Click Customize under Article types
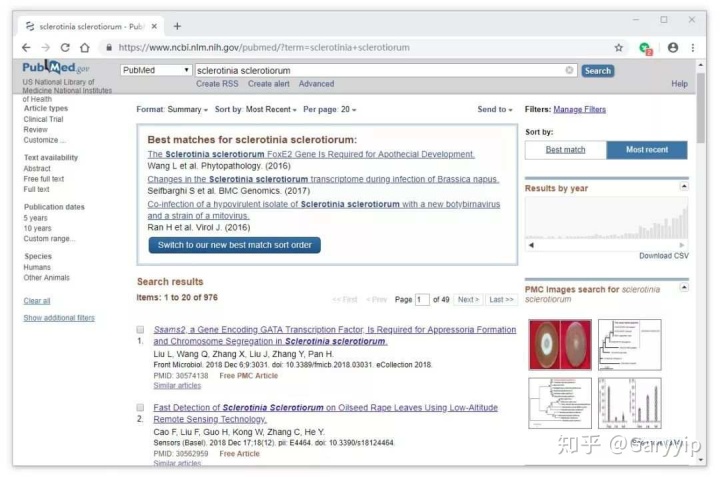Screen dimensions: 720x477 pyautogui.click(x=44, y=140)
